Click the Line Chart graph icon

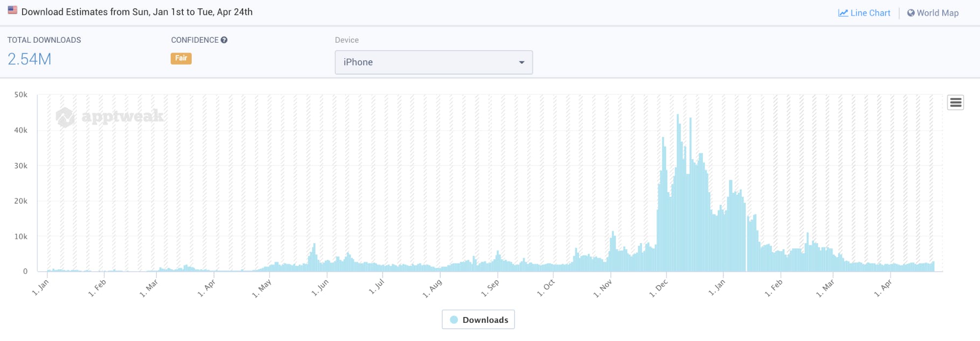(843, 13)
